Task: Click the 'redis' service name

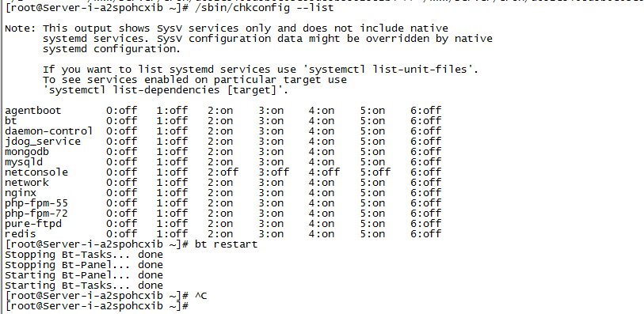Action: (21, 234)
